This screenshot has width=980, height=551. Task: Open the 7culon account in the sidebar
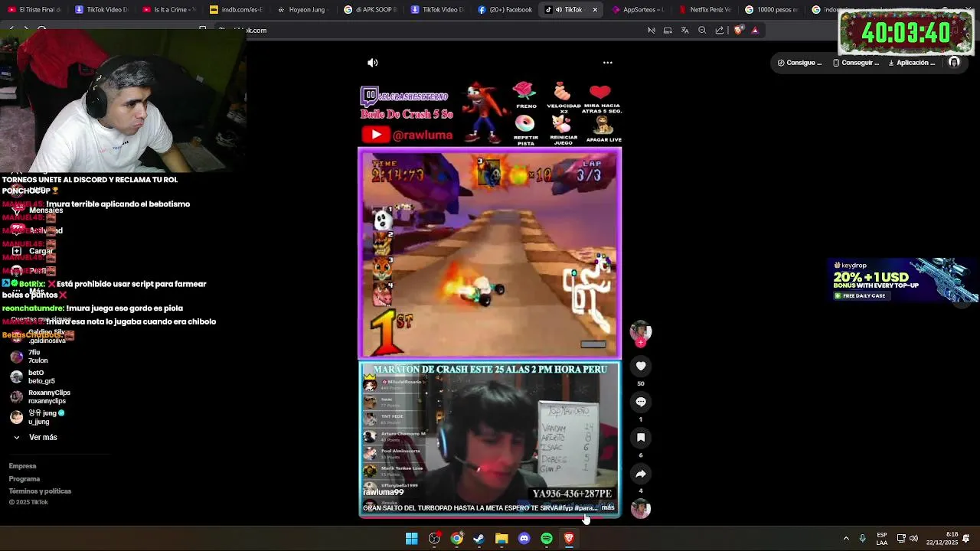pyautogui.click(x=29, y=356)
